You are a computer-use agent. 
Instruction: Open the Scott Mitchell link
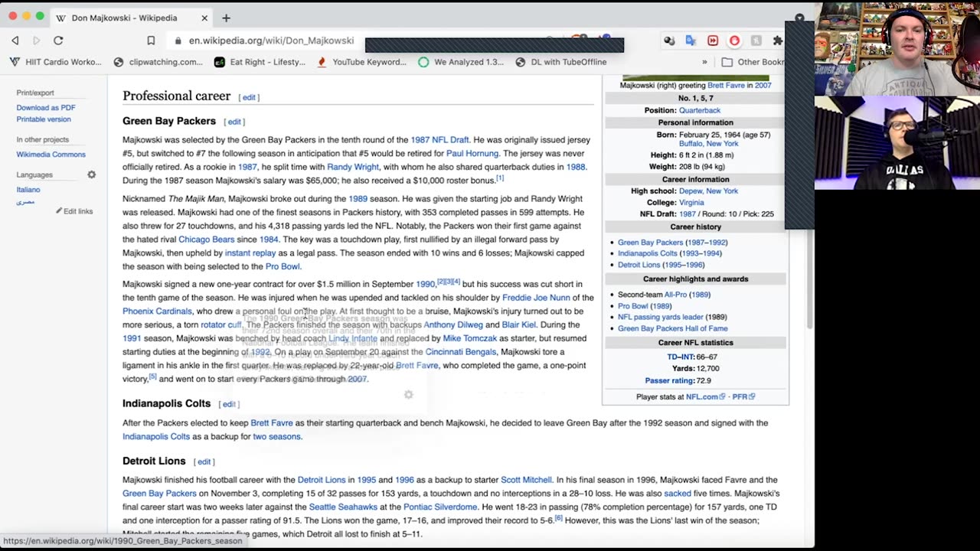[x=526, y=480]
